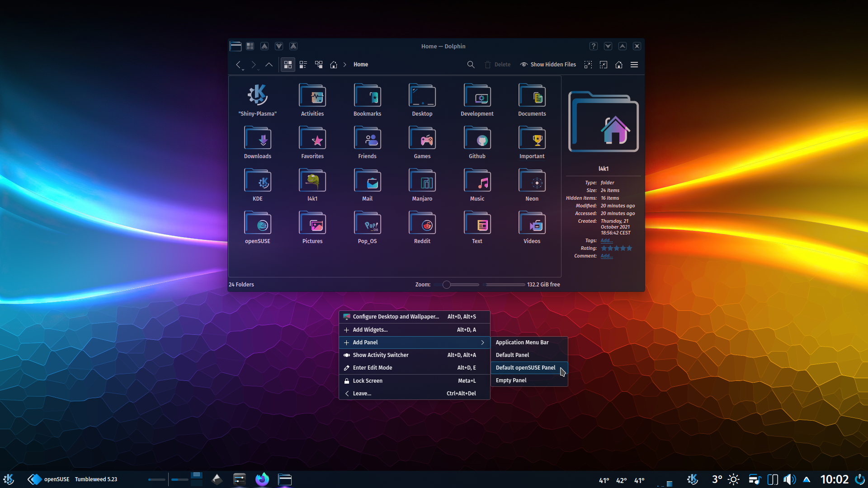Switch Dolphin to Details tree view
The width and height of the screenshot is (868, 488).
319,65
